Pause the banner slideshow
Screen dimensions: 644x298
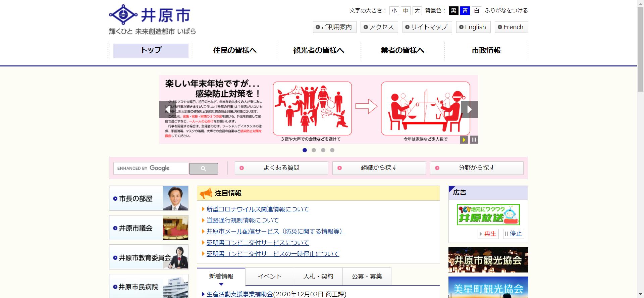click(474, 140)
